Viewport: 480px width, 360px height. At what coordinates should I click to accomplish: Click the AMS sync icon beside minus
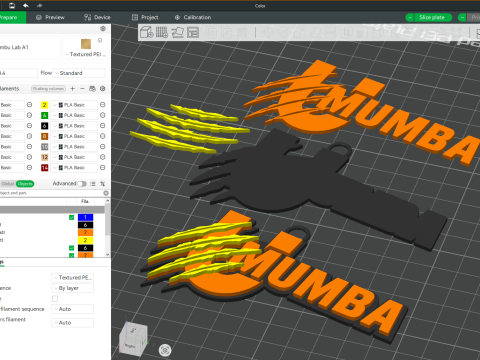(x=92, y=89)
